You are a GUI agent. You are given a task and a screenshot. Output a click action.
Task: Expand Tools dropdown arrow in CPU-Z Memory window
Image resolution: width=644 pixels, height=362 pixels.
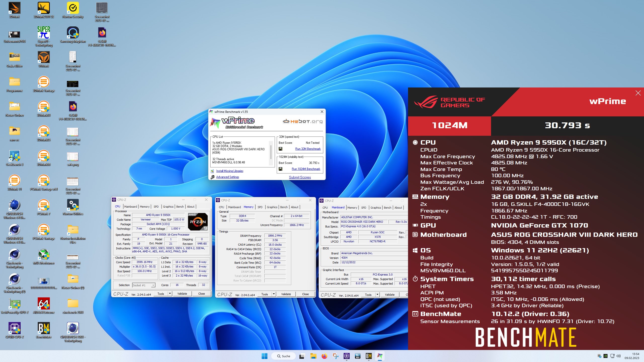(x=274, y=294)
